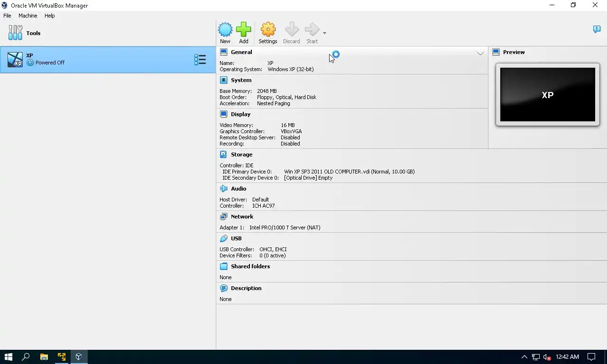Select the Tools icon in the sidebar
Image resolution: width=607 pixels, height=364 pixels.
coord(15,33)
